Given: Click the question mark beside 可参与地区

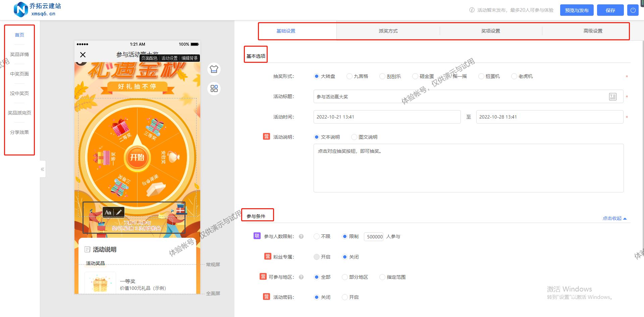Looking at the screenshot, I should pyautogui.click(x=301, y=277).
